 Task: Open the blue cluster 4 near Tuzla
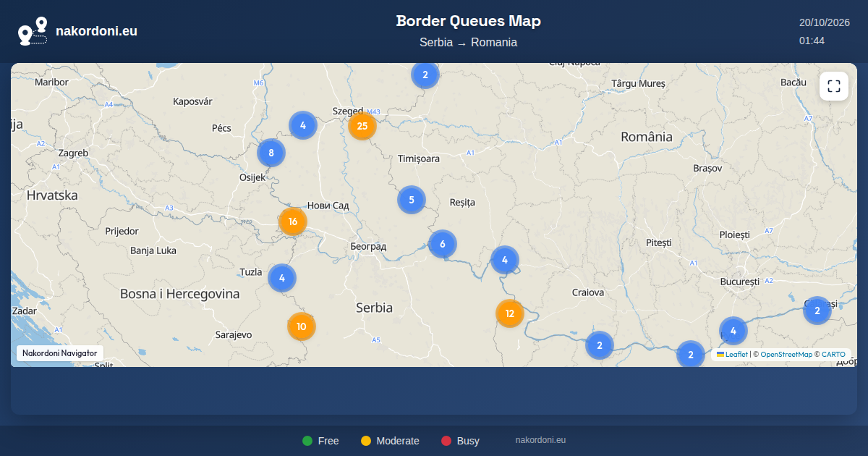[x=282, y=277]
